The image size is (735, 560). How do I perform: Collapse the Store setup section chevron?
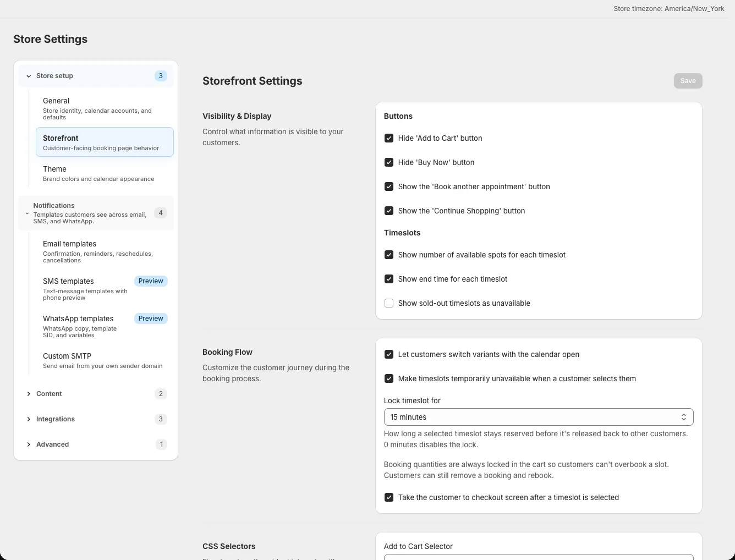[29, 76]
